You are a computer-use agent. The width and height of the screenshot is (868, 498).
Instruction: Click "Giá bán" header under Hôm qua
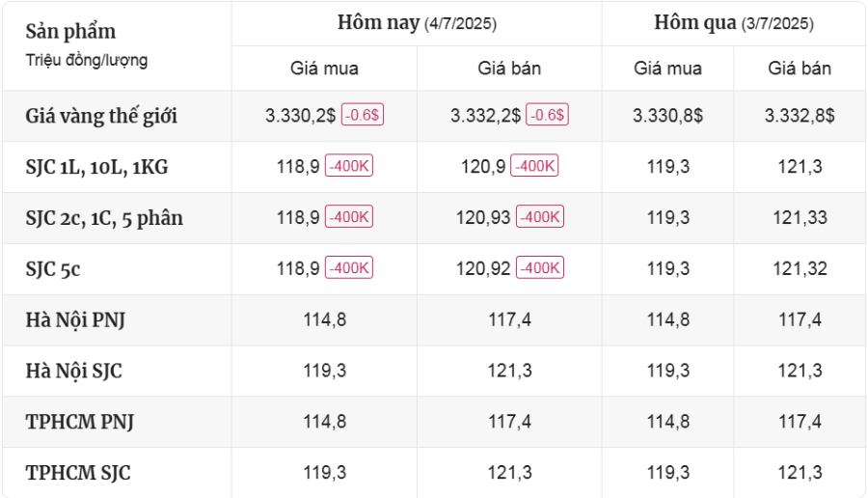pyautogui.click(x=800, y=69)
